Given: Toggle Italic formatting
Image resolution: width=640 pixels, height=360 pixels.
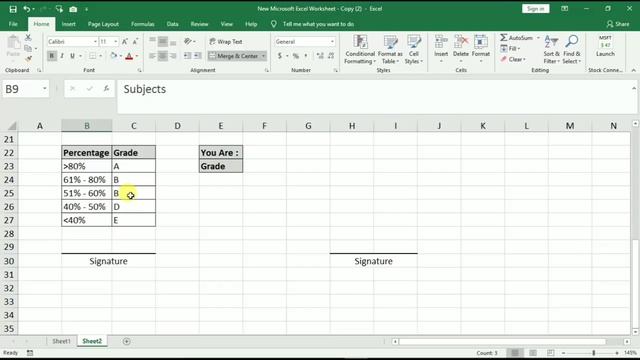Looking at the screenshot, I should click(x=62, y=56).
